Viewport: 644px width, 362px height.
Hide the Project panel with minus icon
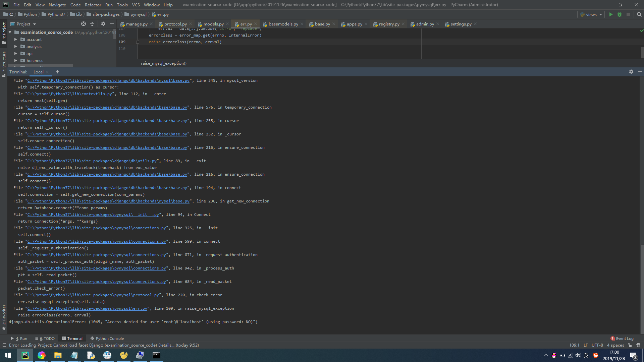(112, 24)
